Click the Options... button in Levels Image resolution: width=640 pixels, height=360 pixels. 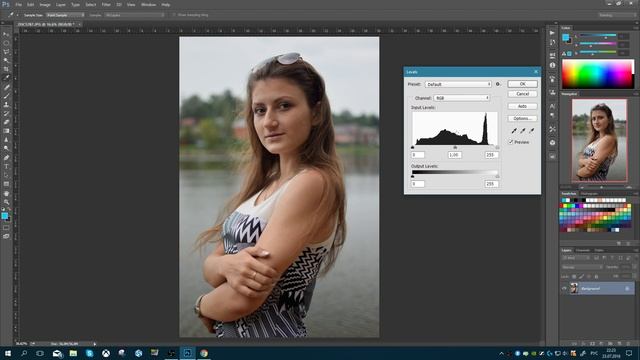tap(522, 118)
